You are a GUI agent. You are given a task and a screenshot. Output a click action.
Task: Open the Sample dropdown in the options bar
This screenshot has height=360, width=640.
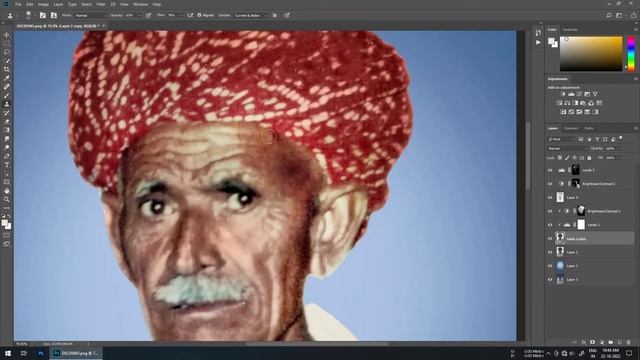tap(251, 15)
